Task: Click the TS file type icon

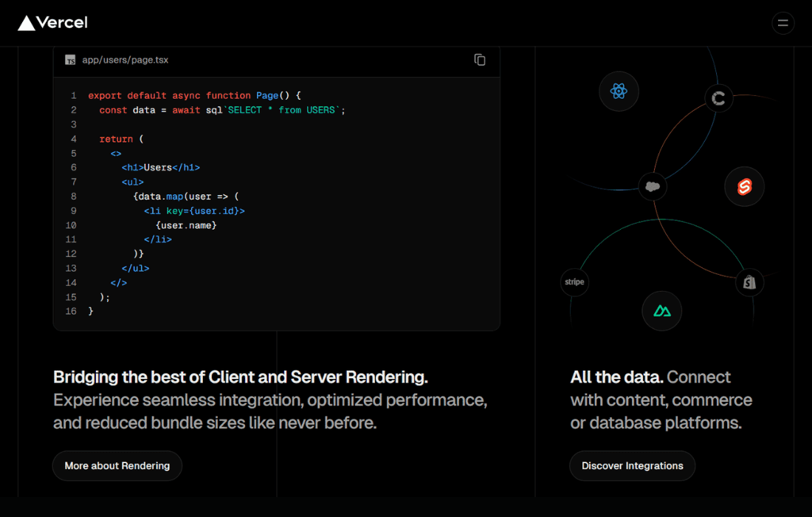Action: 70,60
